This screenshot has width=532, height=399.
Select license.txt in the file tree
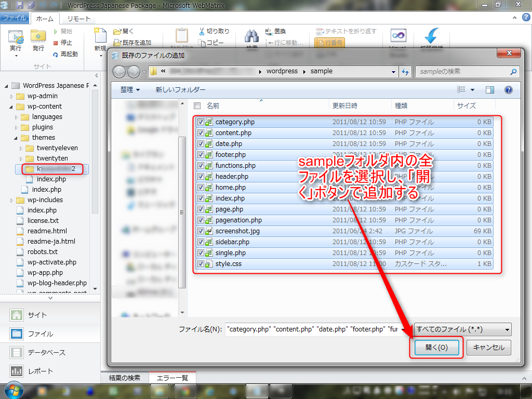click(43, 220)
